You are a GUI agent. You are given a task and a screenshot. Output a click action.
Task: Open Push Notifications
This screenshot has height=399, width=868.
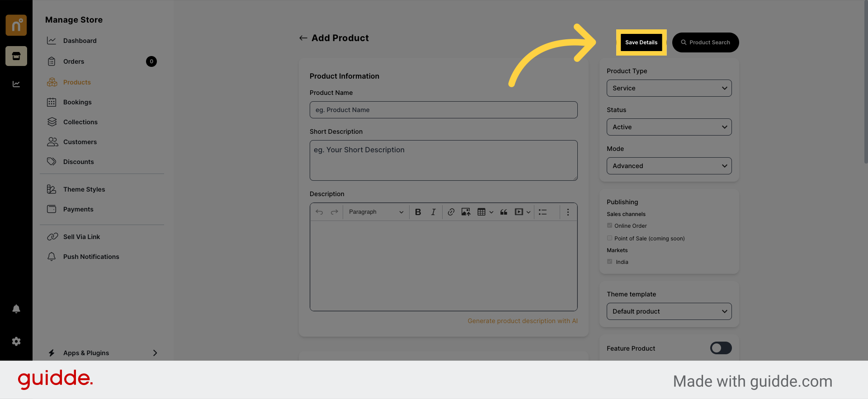[91, 257]
